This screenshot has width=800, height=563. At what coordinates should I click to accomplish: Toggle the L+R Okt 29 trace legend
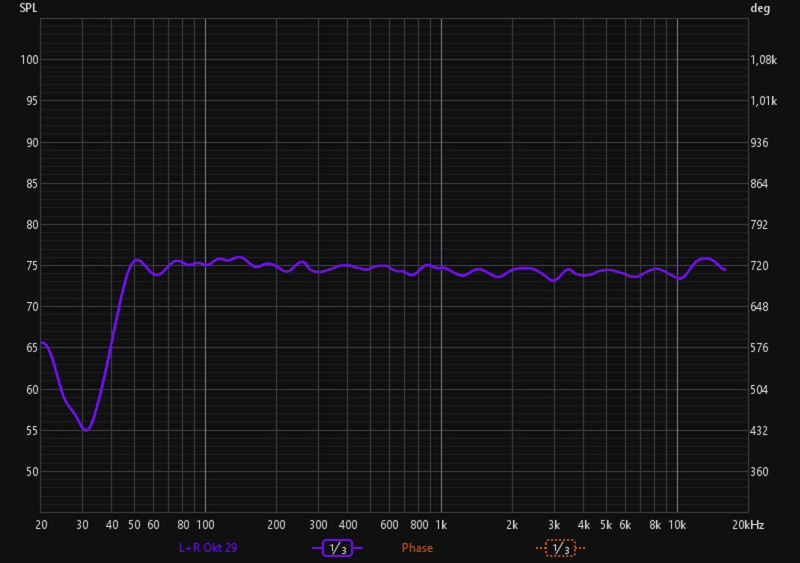[206, 548]
